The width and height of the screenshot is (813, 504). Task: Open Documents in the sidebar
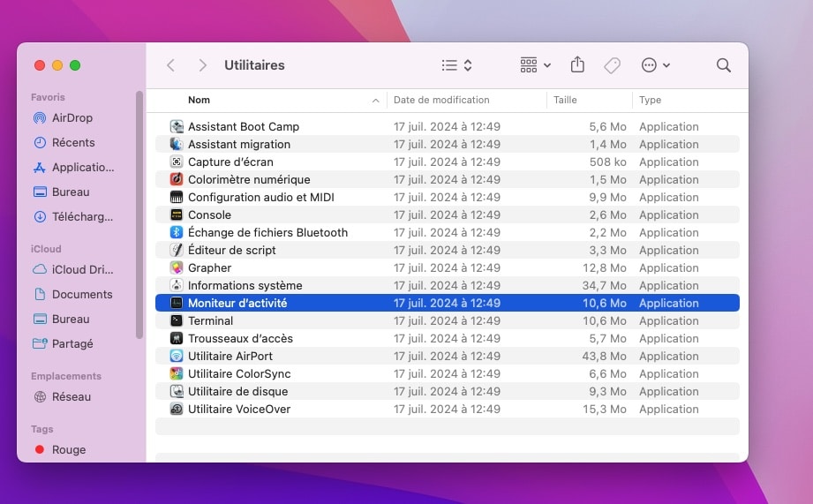(72, 295)
